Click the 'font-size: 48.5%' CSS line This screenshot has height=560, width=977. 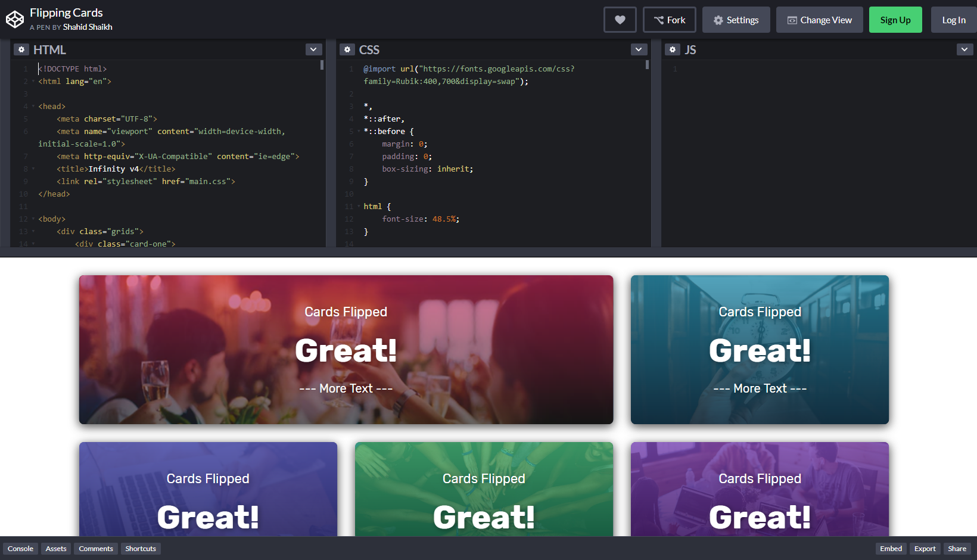421,219
